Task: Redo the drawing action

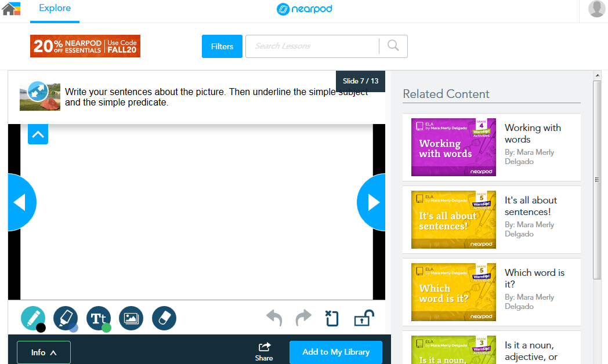Action: coord(303,318)
